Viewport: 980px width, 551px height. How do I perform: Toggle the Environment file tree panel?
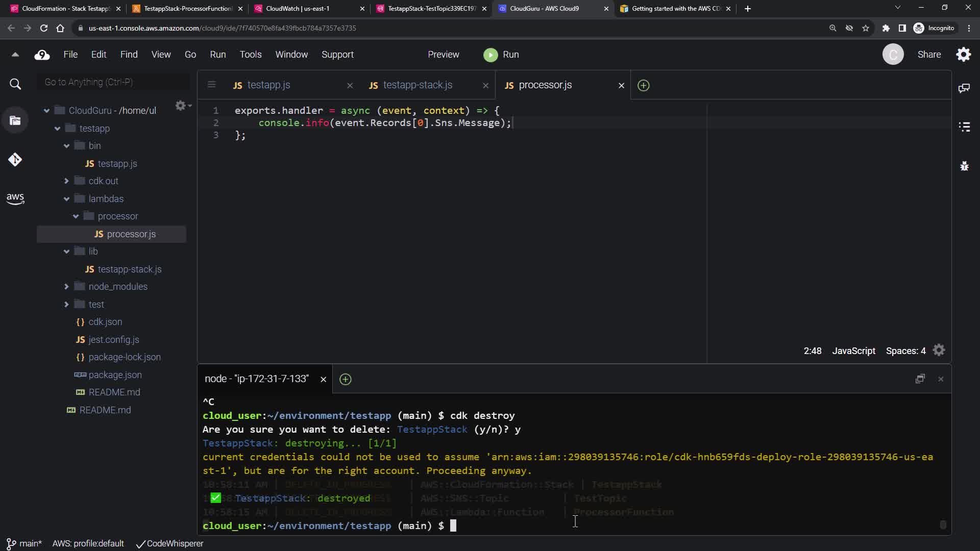[x=15, y=121]
